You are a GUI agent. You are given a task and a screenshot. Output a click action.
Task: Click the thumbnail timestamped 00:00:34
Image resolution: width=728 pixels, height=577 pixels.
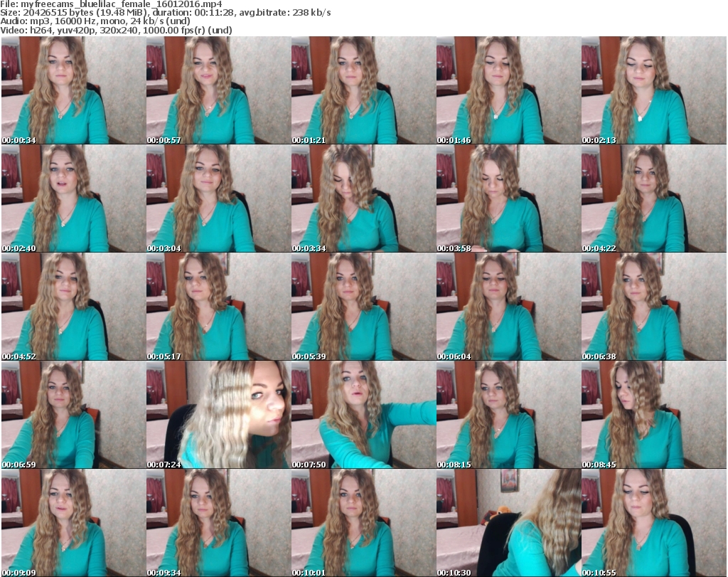pyautogui.click(x=73, y=90)
